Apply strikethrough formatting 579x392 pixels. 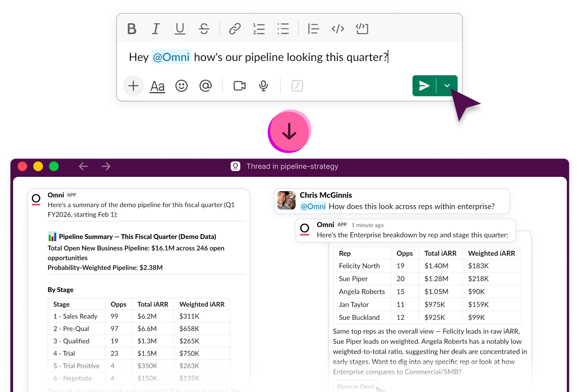(x=204, y=29)
